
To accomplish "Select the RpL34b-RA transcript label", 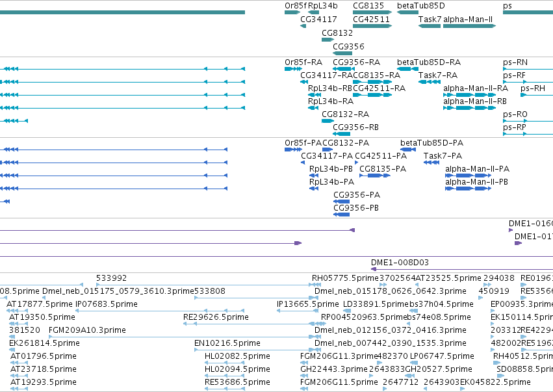I will (331, 101).
